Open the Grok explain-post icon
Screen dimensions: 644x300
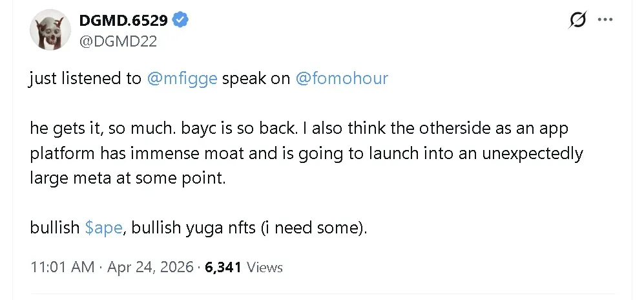coord(577,21)
